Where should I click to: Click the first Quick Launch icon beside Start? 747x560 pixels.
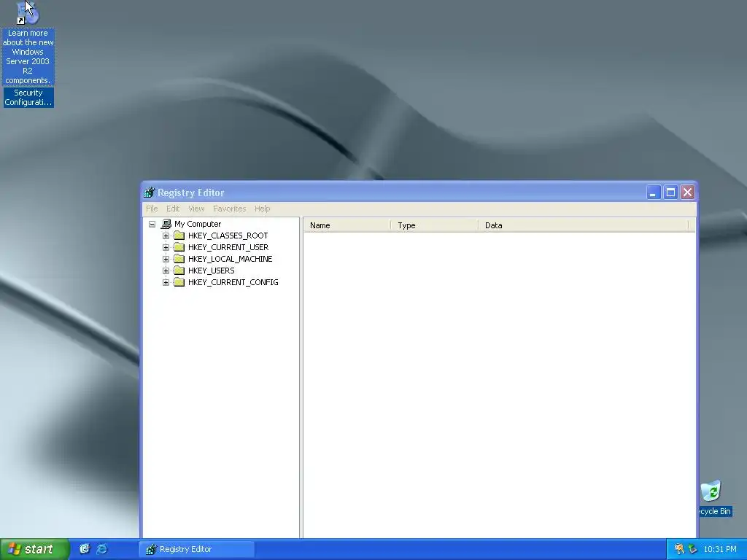pyautogui.click(x=85, y=549)
